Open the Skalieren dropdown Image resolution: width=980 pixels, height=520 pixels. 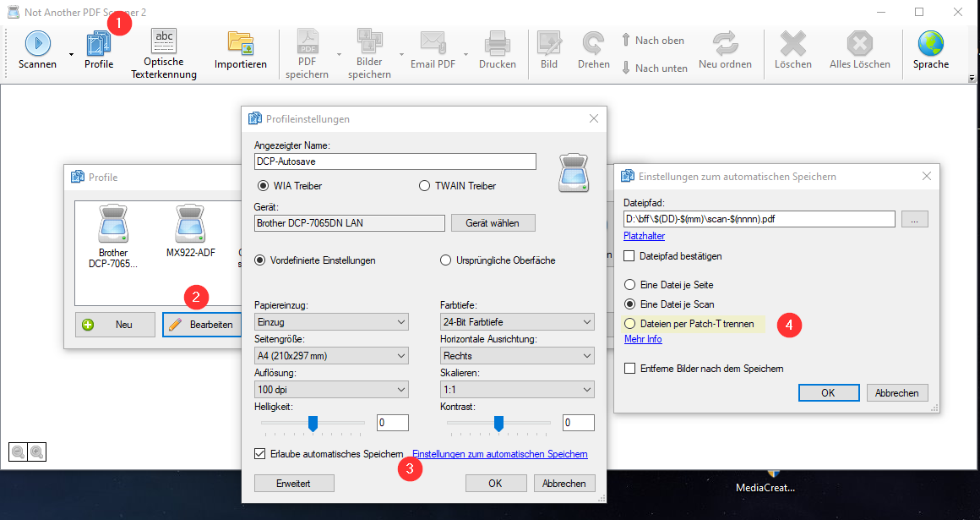pyautogui.click(x=518, y=389)
